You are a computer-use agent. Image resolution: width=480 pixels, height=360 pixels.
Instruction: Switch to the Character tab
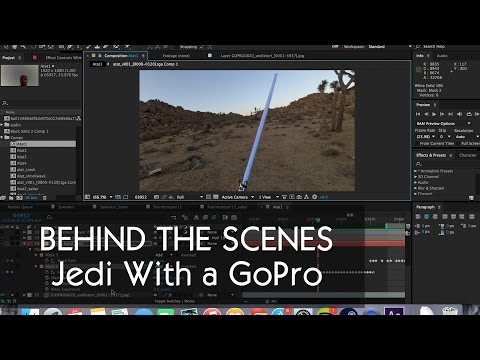click(468, 155)
